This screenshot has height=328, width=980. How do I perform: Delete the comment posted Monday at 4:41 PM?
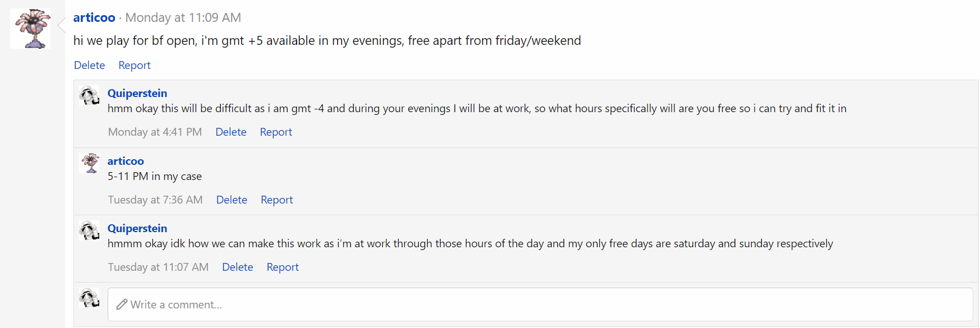pos(231,132)
